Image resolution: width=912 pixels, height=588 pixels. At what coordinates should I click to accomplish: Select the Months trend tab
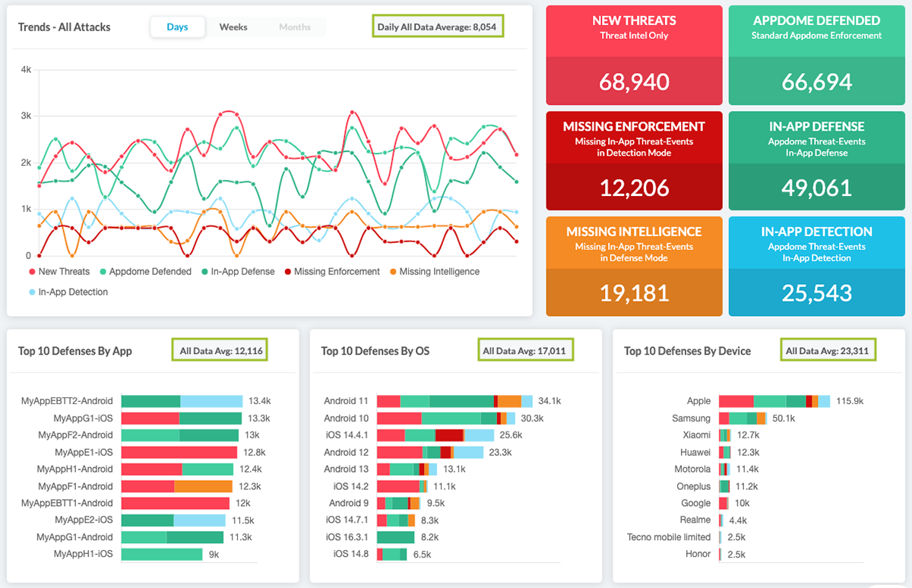pyautogui.click(x=294, y=27)
